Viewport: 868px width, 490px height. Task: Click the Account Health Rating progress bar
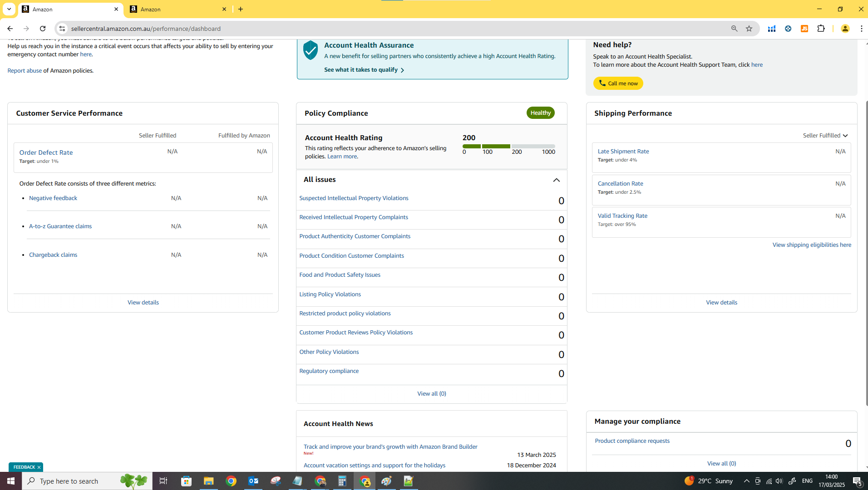click(508, 147)
